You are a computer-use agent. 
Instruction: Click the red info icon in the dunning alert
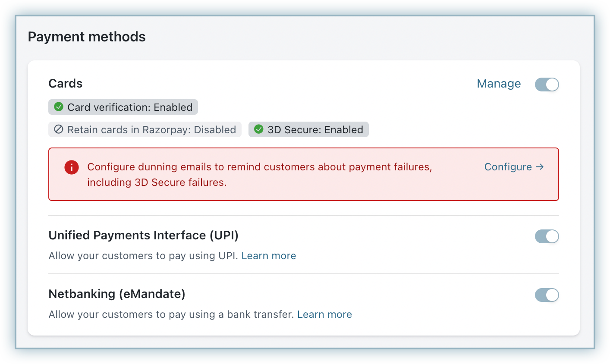pyautogui.click(x=72, y=167)
